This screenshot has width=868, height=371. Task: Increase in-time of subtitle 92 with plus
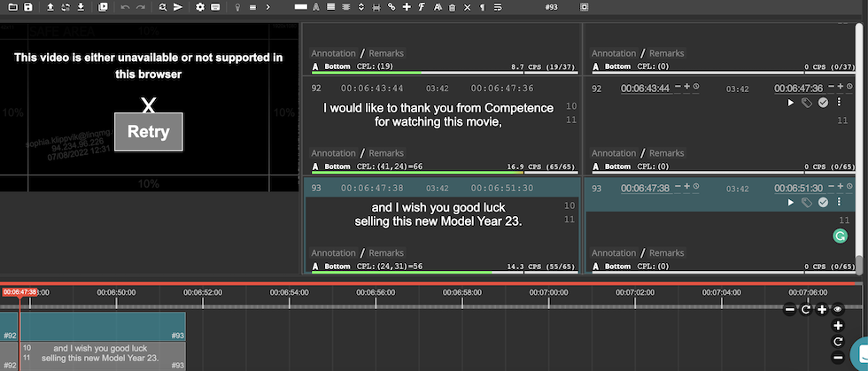click(x=687, y=87)
